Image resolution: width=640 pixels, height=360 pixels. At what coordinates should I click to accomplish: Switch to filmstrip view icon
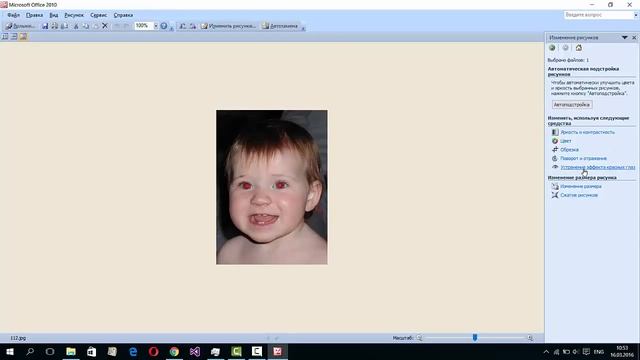click(14, 36)
